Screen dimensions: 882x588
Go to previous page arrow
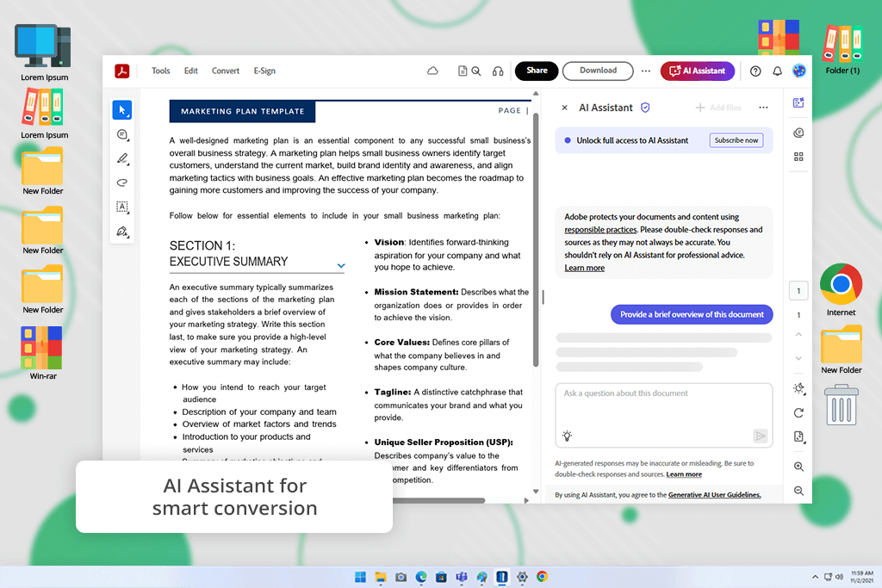(798, 335)
